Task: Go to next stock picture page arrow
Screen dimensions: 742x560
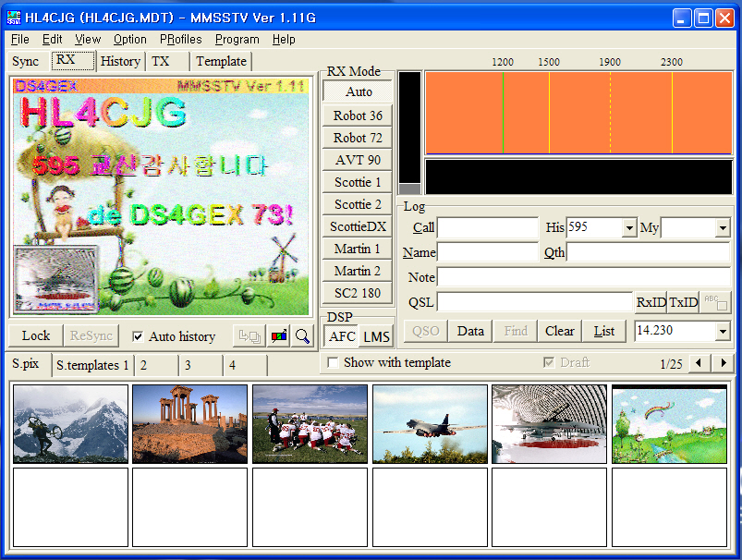Action: (724, 363)
